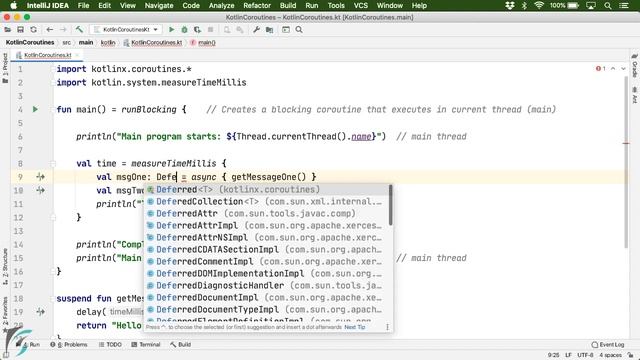Click the red error indicator in the editor corner
Image resolution: width=640 pixels, height=360 pixels.
[600, 69]
